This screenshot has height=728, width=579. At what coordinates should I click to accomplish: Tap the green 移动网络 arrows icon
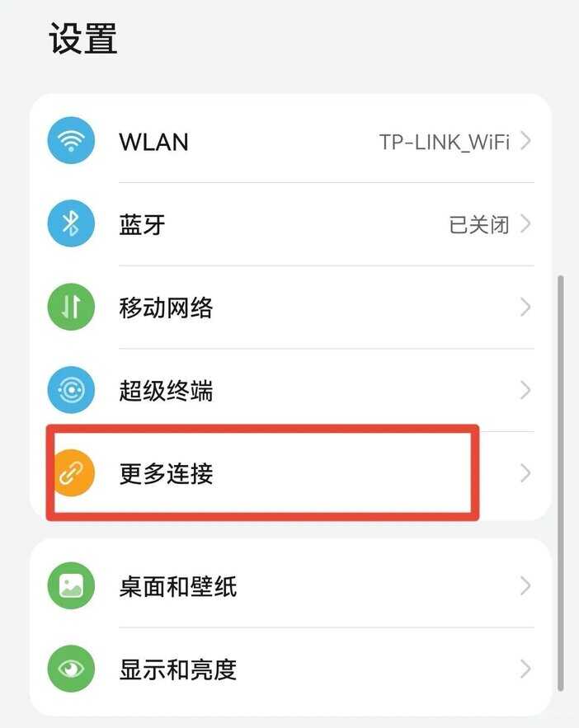(71, 307)
